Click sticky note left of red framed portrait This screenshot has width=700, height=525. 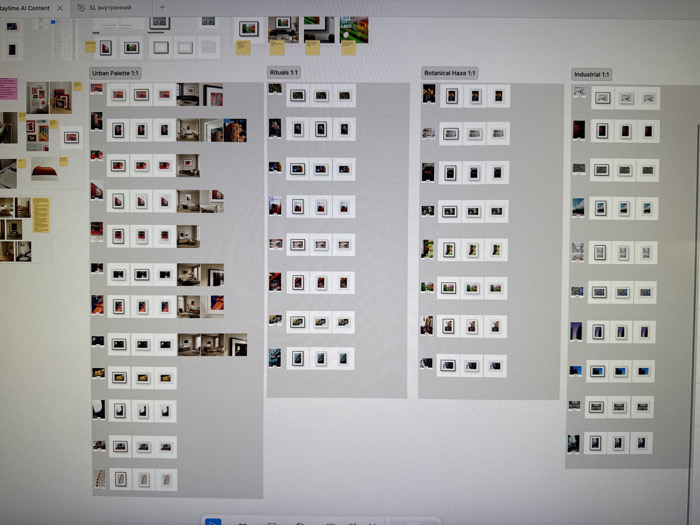(x=90, y=47)
